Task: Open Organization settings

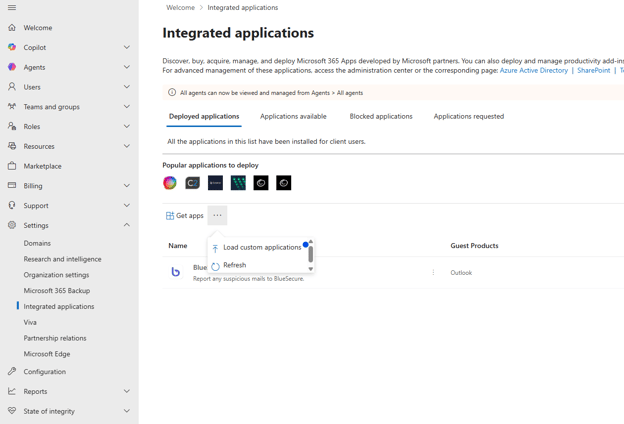Action: tap(56, 275)
